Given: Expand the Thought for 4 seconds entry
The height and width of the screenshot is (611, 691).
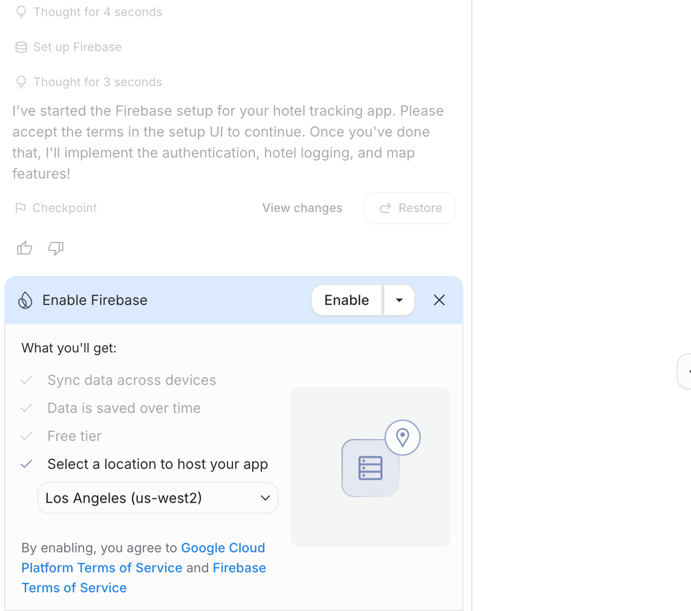Looking at the screenshot, I should [97, 12].
